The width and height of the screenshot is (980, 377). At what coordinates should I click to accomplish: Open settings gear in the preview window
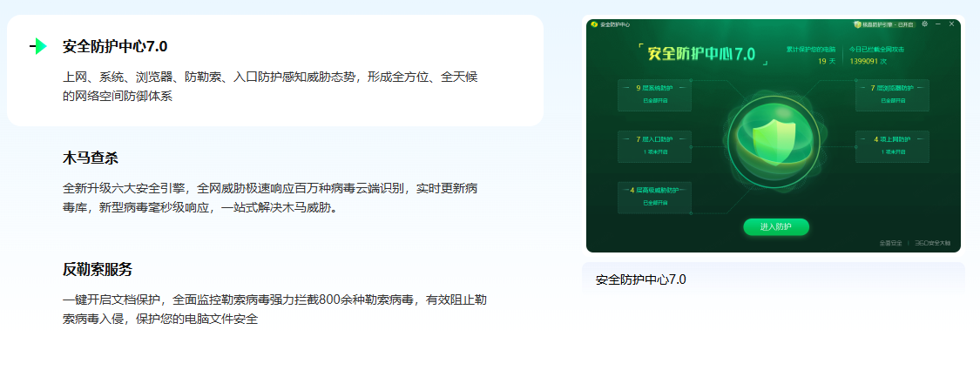point(924,24)
